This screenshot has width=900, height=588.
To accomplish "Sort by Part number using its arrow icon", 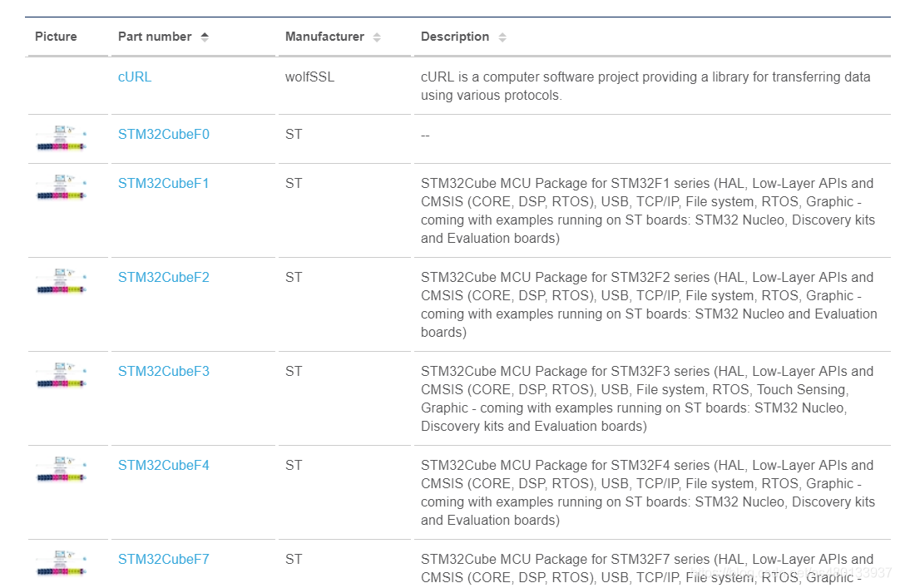I will pyautogui.click(x=205, y=37).
